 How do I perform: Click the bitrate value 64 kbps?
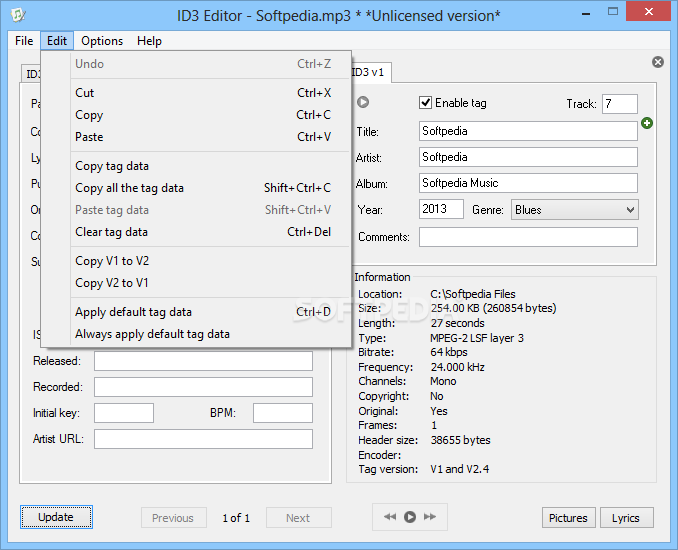(449, 352)
